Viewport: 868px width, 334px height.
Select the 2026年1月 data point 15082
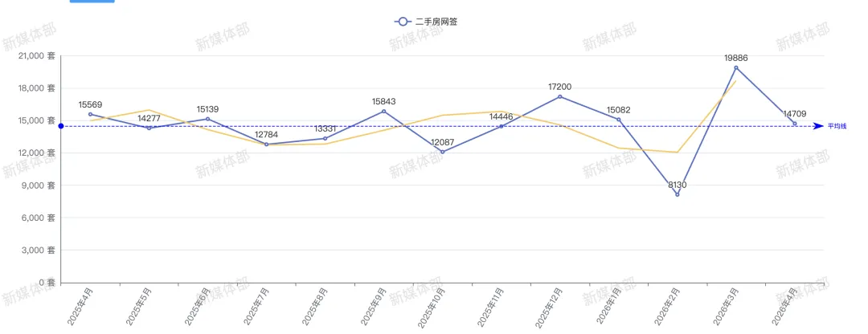click(x=618, y=120)
